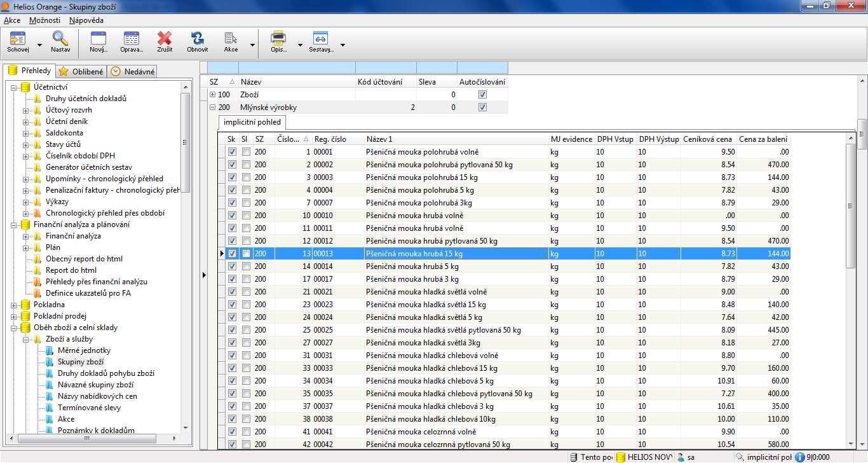Click HELIOS database status icon

pos(621,457)
